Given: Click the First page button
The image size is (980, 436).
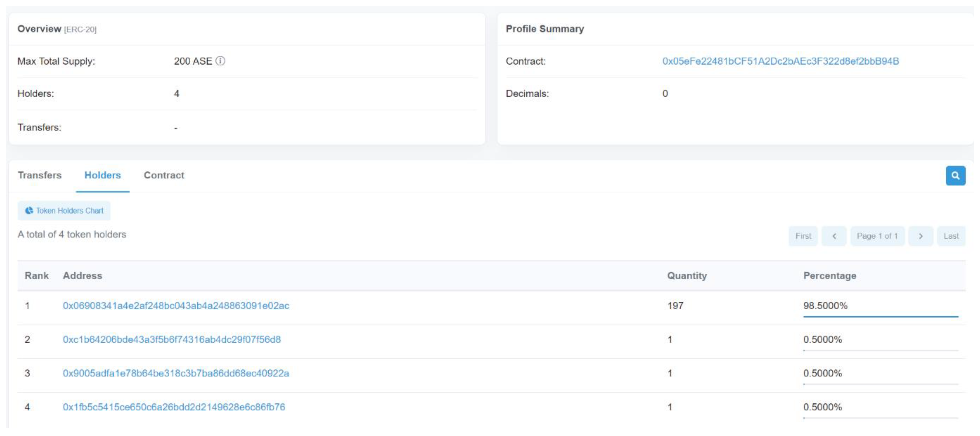Looking at the screenshot, I should pos(803,236).
